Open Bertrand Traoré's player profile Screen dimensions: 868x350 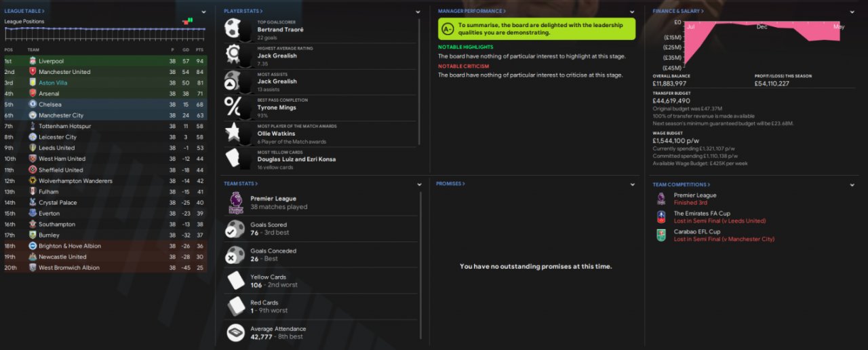[281, 30]
